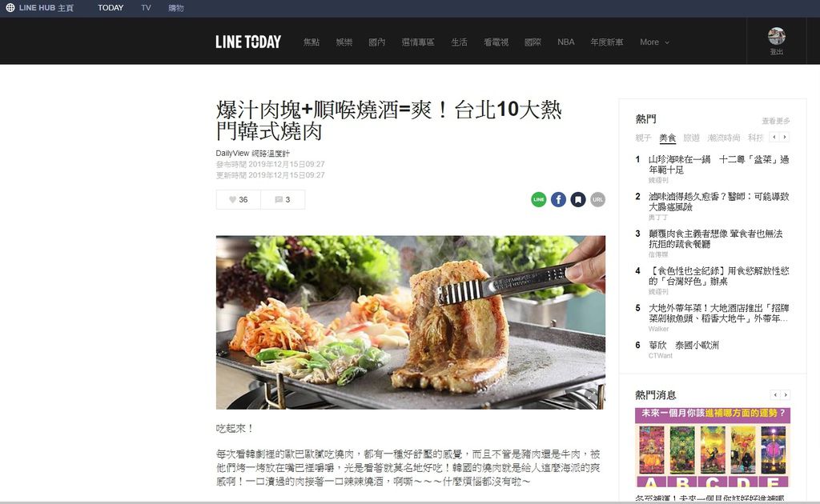Expand the More dropdown in the navigation bar

654,42
